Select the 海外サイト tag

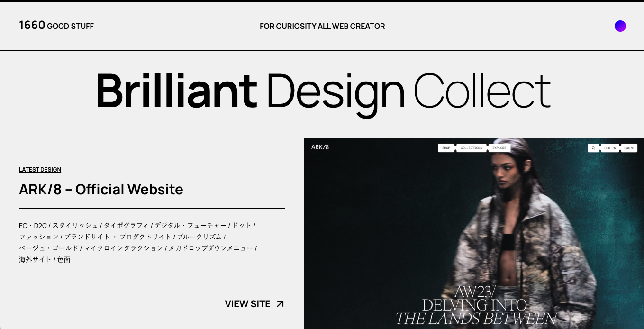click(x=35, y=260)
